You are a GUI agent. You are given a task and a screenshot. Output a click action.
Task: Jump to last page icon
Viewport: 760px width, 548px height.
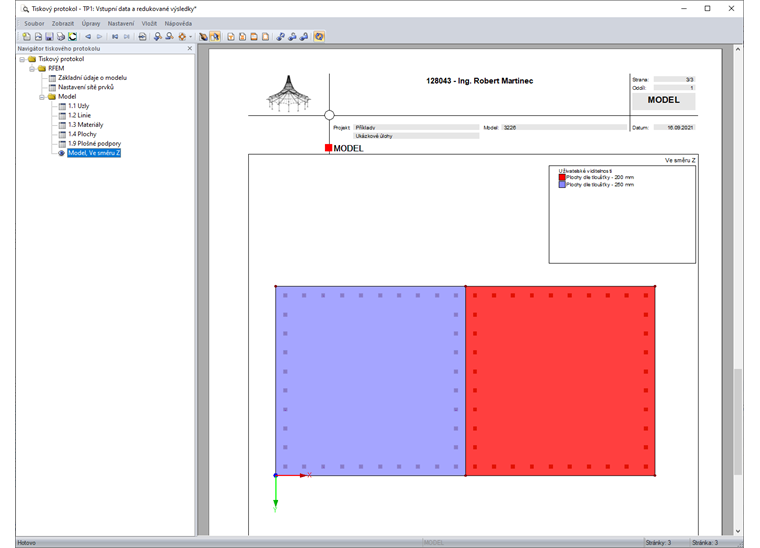pyautogui.click(x=127, y=36)
